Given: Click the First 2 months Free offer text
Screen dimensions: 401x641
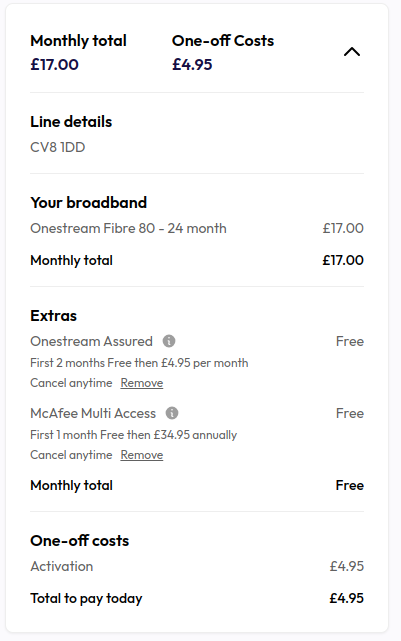Looking at the screenshot, I should (x=139, y=363).
